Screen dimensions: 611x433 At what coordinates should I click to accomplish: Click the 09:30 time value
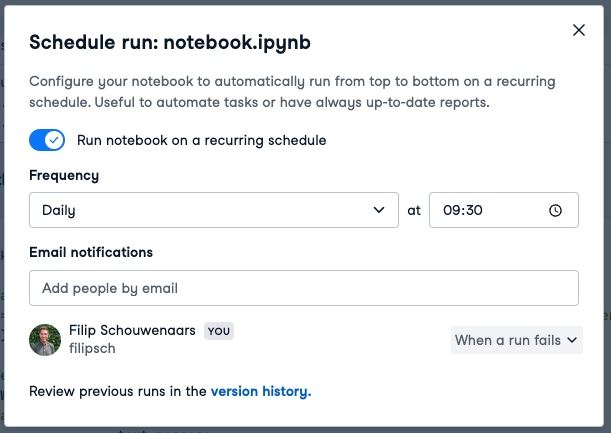pos(463,210)
